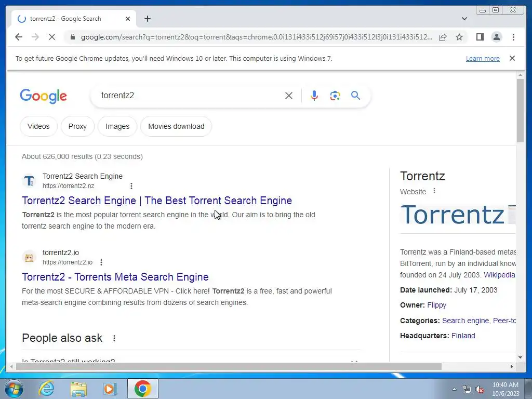532x399 pixels.
Task: Expand the tab search dropdown arrow
Action: pyautogui.click(x=464, y=19)
